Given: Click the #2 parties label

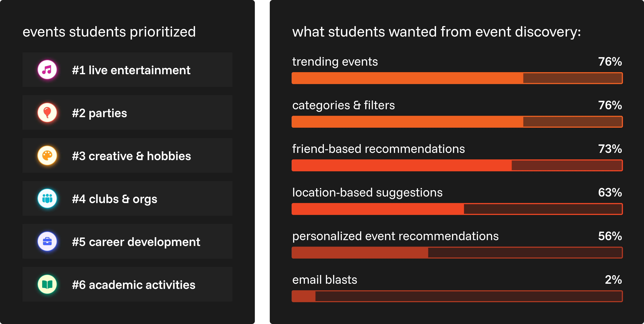Looking at the screenshot, I should click(100, 113).
